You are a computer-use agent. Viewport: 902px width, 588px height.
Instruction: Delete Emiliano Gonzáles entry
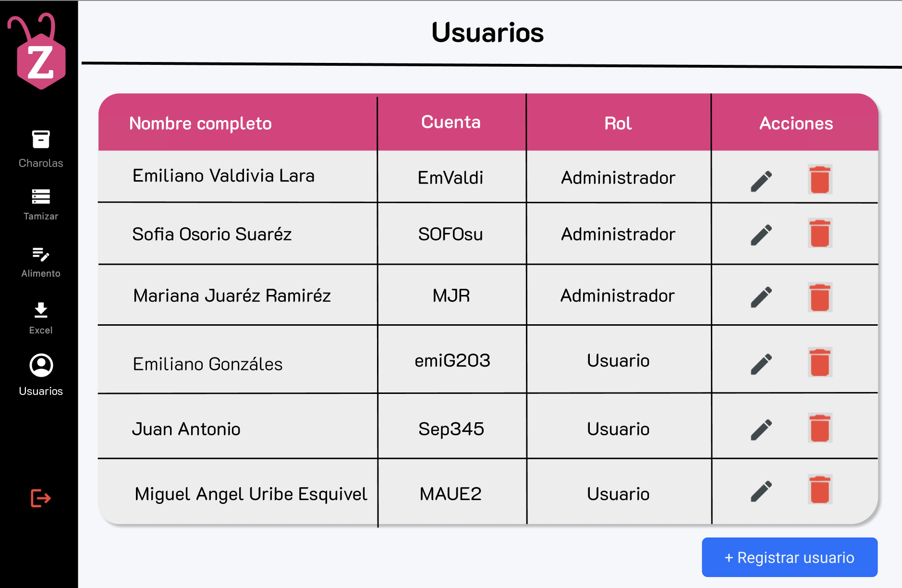point(820,362)
